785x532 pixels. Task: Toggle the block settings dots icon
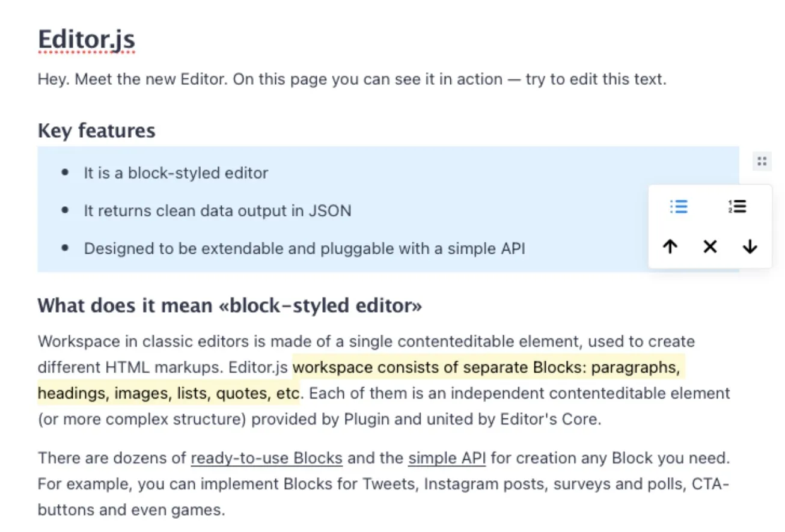coord(762,161)
